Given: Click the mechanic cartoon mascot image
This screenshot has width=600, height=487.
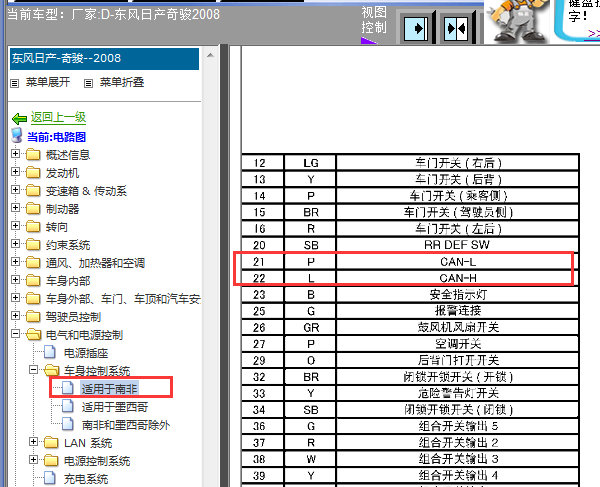Looking at the screenshot, I should pos(516,21).
